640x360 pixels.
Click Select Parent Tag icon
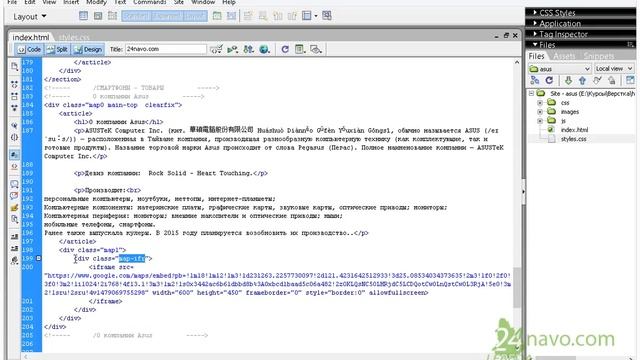coord(14,125)
